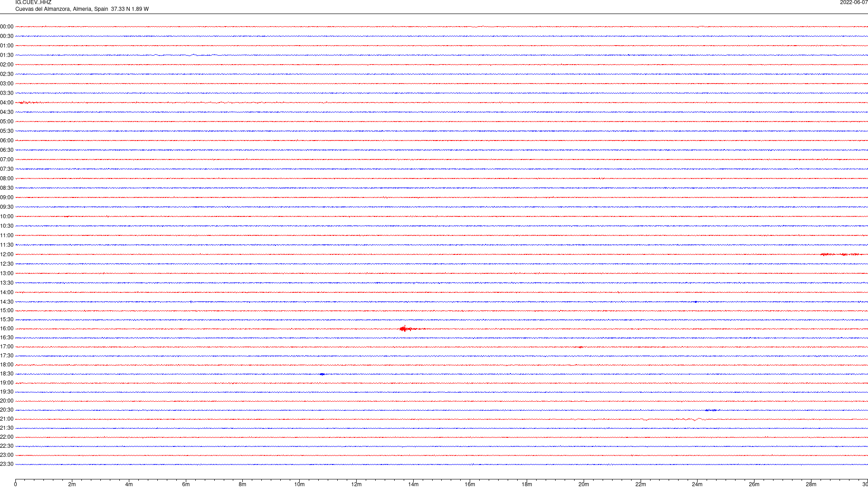Click the disturbance on the 01:30 trace

(x=186, y=55)
